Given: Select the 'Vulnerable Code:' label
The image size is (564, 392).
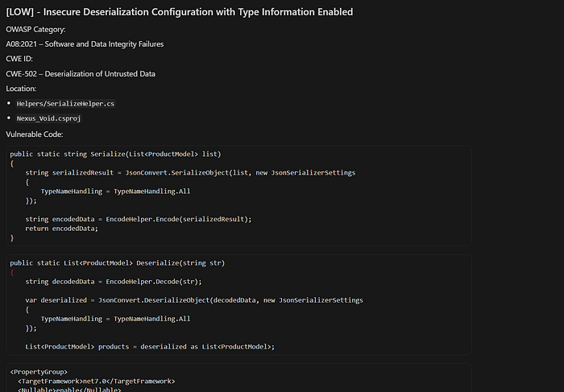Looking at the screenshot, I should pos(35,134).
